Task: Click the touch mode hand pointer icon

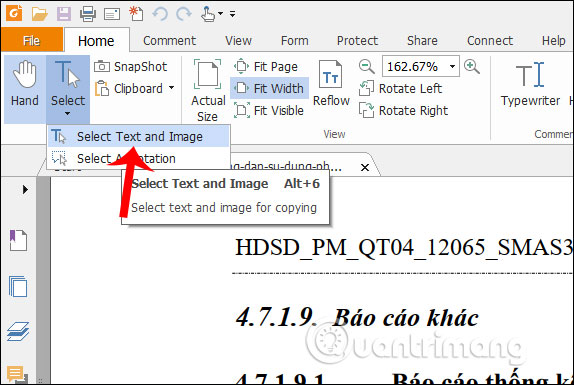Action: pos(208,14)
